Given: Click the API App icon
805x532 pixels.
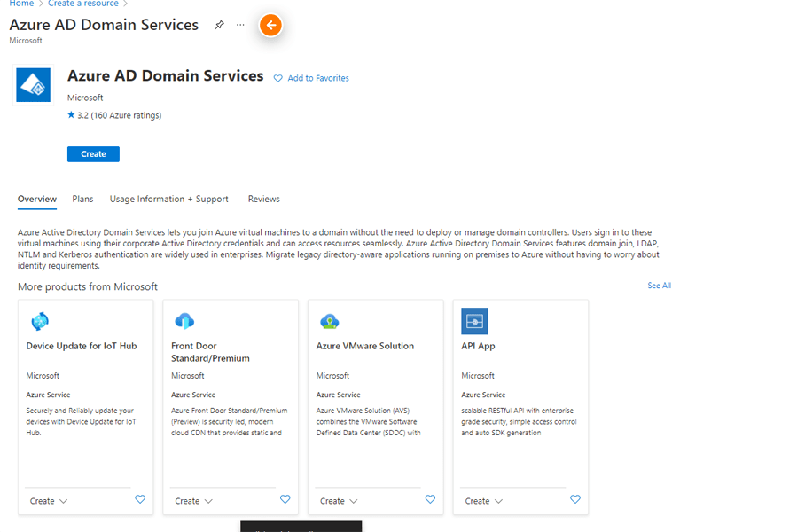Looking at the screenshot, I should pyautogui.click(x=474, y=322).
